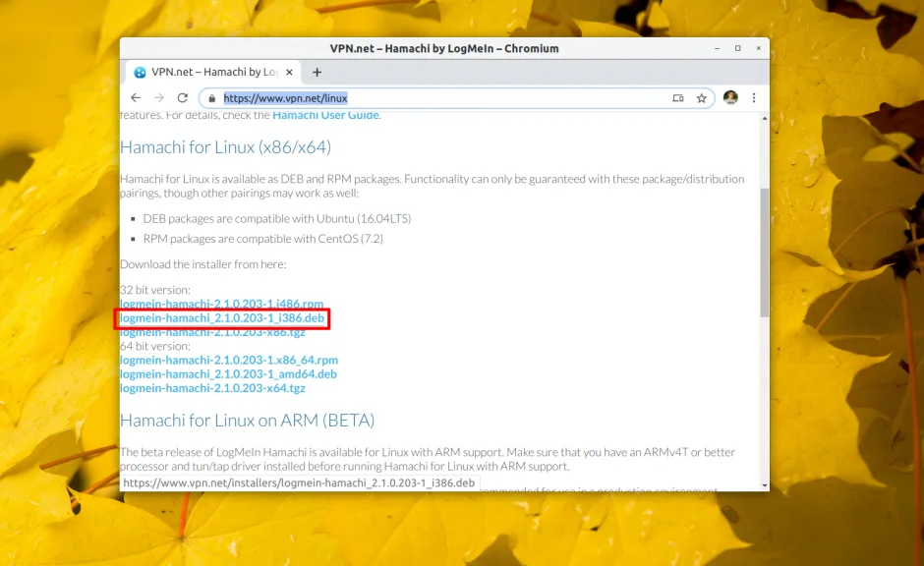This screenshot has width=924, height=566.
Task: Download logmein-hamachi_2.1.0.203-1_i386.deb
Action: (222, 318)
